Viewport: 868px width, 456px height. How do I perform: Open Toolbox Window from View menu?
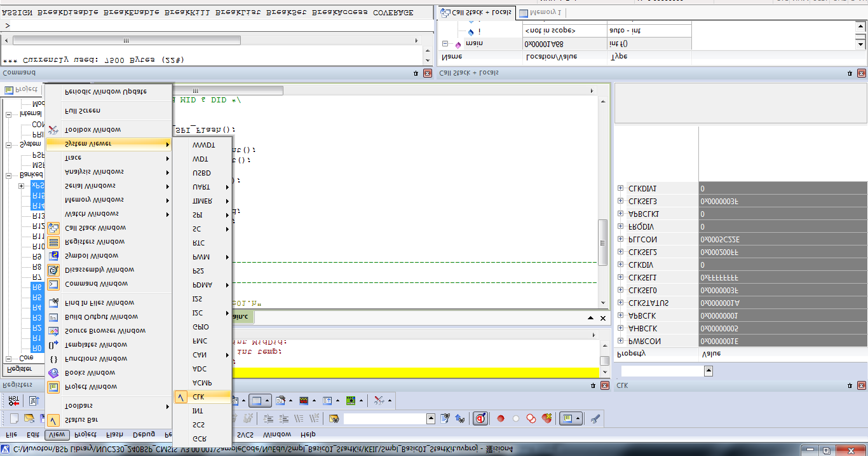pyautogui.click(x=93, y=130)
